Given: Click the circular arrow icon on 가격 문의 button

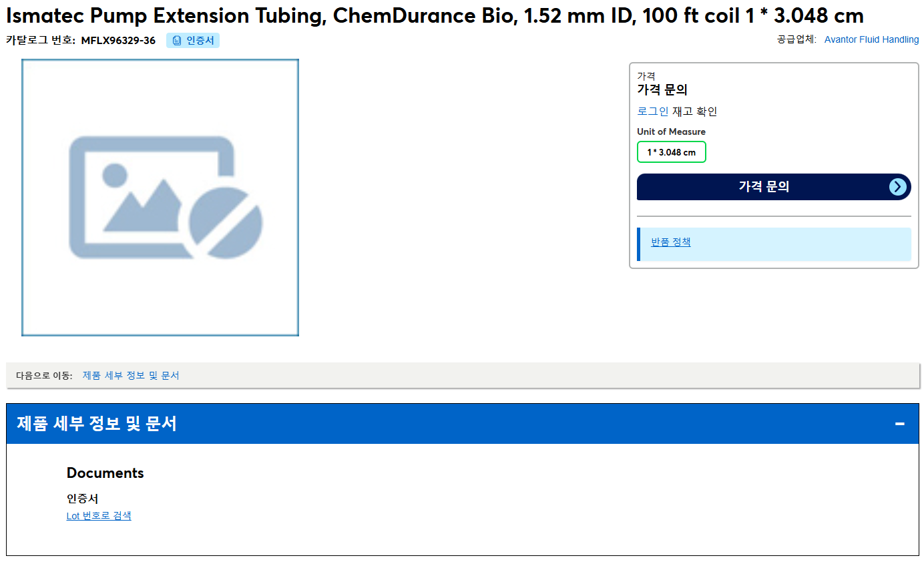Looking at the screenshot, I should (x=899, y=187).
